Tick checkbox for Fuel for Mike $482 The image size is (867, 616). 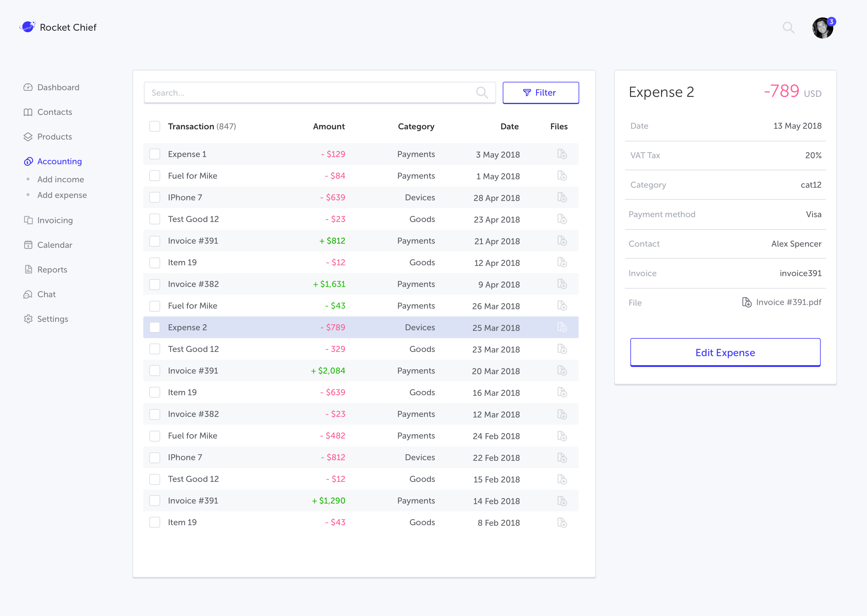(x=154, y=436)
